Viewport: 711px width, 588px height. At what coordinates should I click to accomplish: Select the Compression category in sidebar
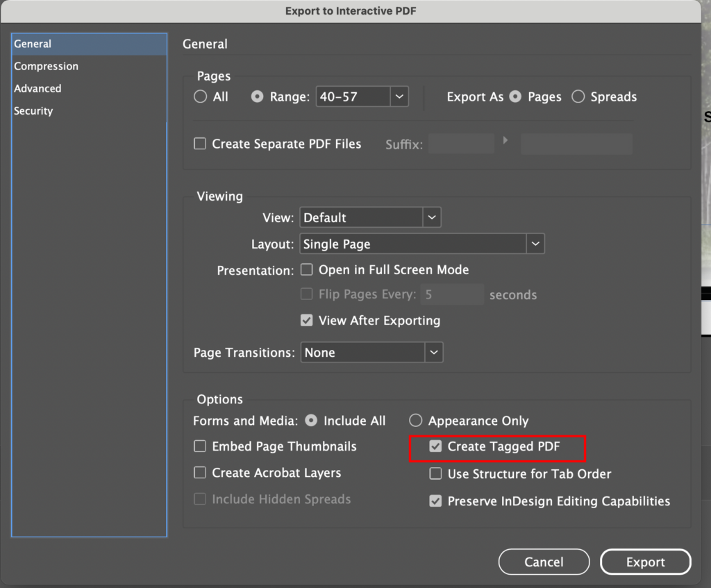pyautogui.click(x=46, y=67)
